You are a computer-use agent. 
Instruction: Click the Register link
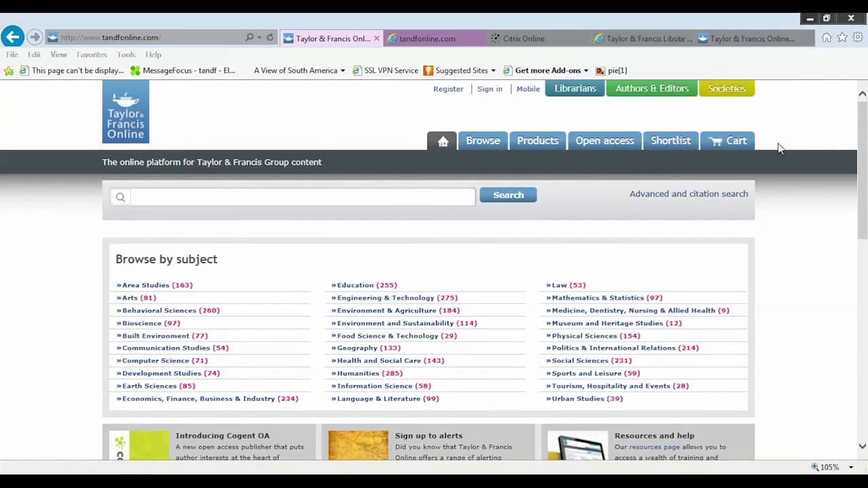[448, 89]
